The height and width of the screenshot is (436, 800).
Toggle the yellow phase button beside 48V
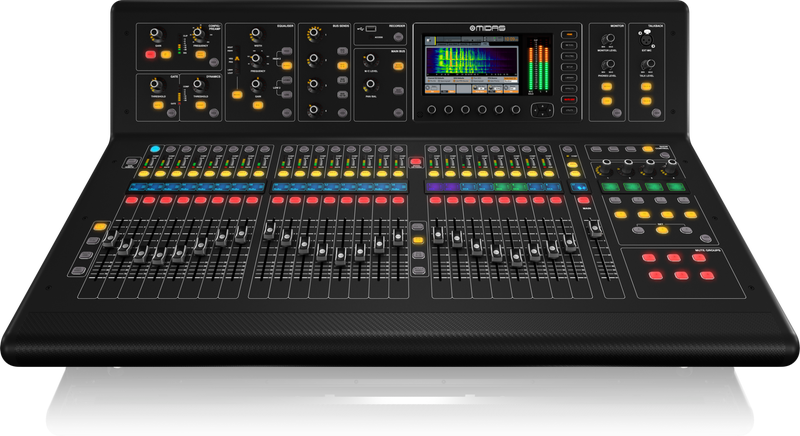tap(166, 54)
